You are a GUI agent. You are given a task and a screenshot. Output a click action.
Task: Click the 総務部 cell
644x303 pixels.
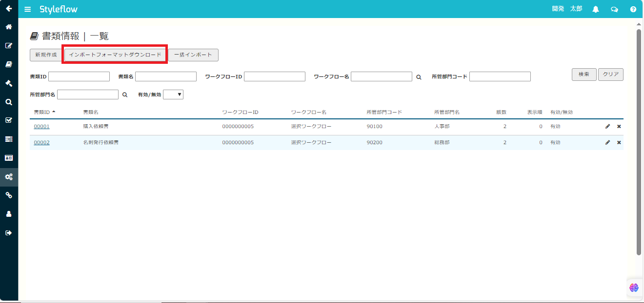pyautogui.click(x=442, y=143)
